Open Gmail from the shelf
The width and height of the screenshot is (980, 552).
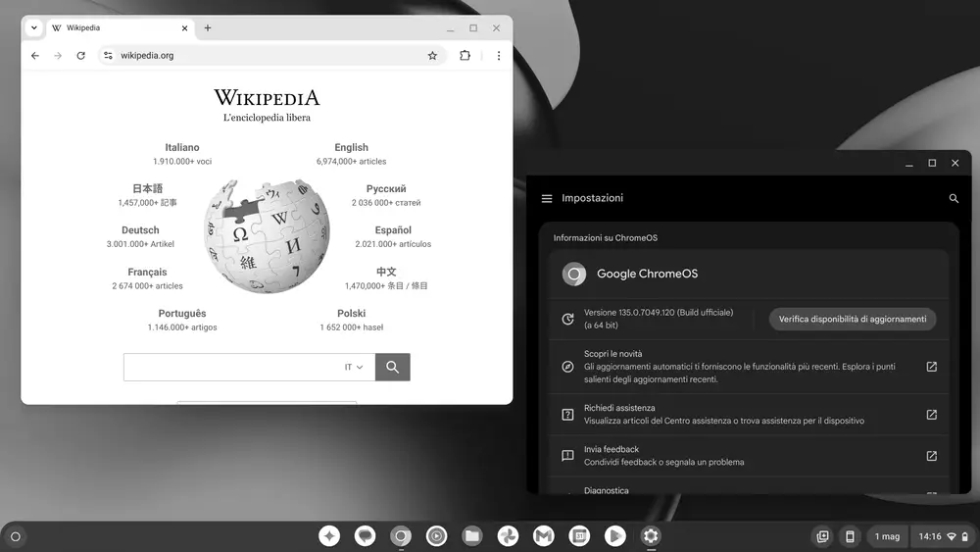tap(543, 535)
